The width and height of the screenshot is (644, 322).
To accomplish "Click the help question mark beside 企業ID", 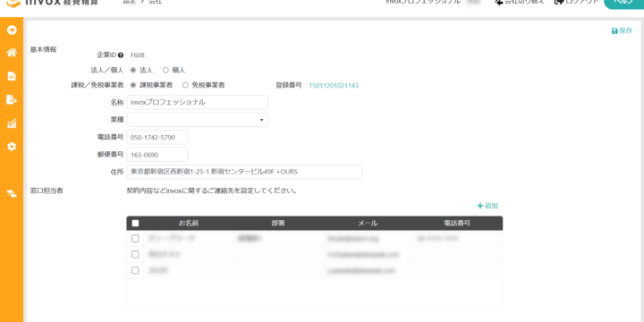I will click(x=121, y=55).
